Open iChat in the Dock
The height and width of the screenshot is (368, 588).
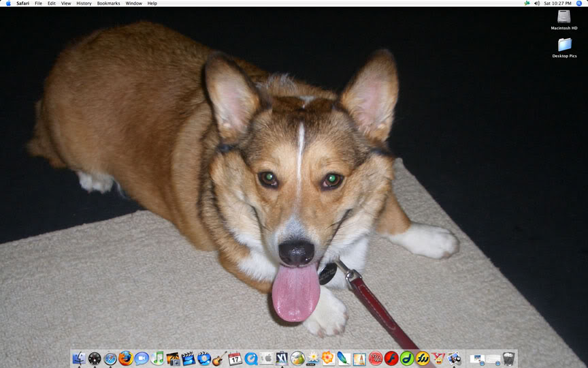pos(142,358)
